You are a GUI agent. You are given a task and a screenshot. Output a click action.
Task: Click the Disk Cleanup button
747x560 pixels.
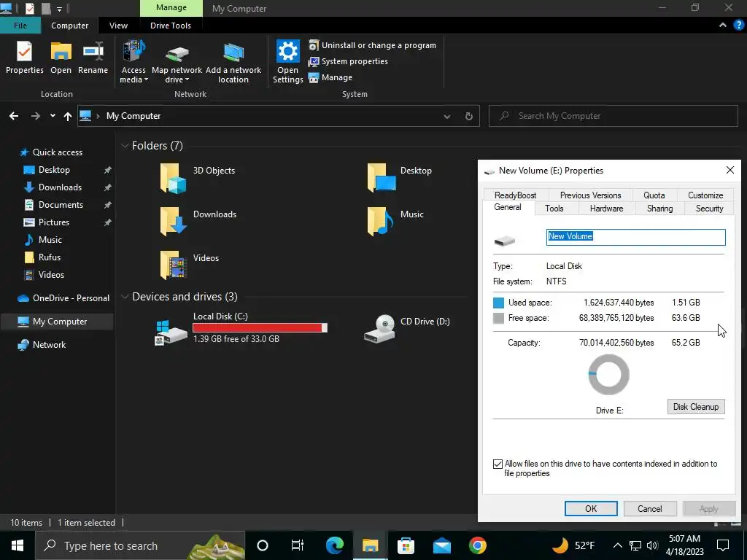pyautogui.click(x=695, y=407)
